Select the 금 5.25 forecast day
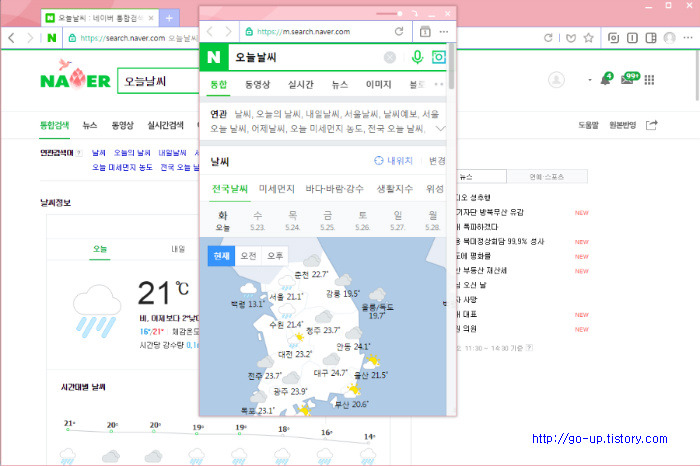This screenshot has width=700, height=466. click(328, 221)
